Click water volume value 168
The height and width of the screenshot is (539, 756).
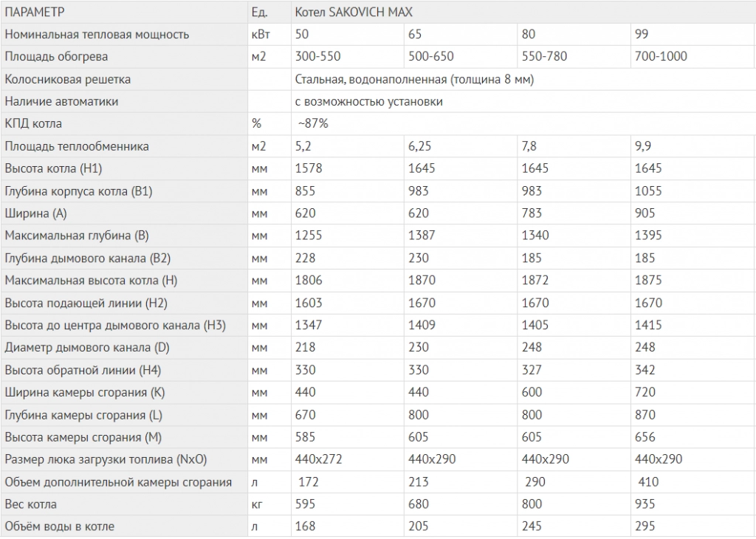tap(305, 526)
